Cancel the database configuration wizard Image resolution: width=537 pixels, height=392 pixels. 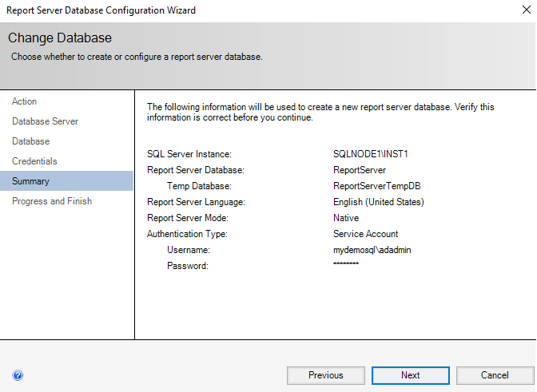(x=495, y=375)
